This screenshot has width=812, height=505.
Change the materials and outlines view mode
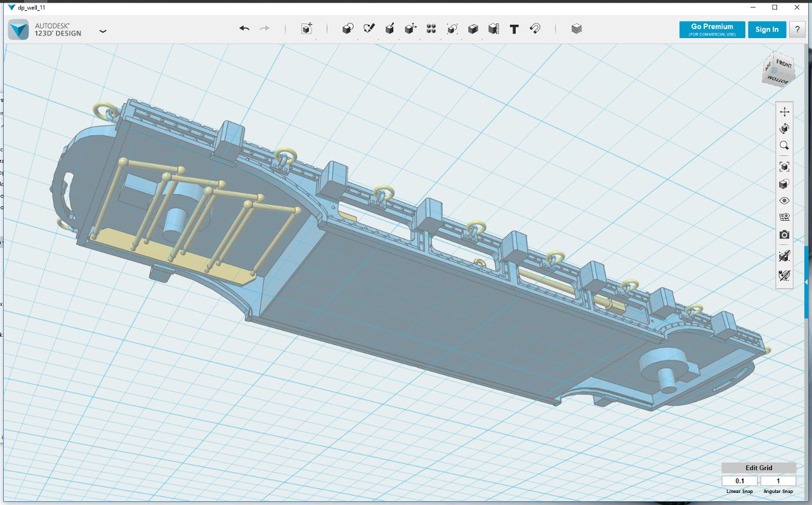(784, 184)
